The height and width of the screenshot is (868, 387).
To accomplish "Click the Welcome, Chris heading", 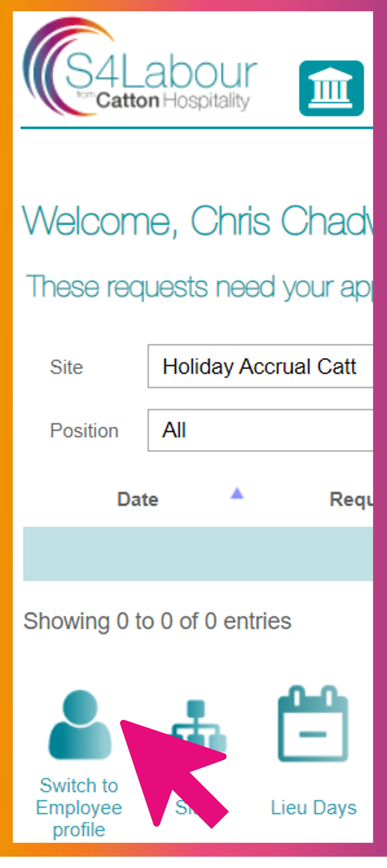I will [197, 221].
